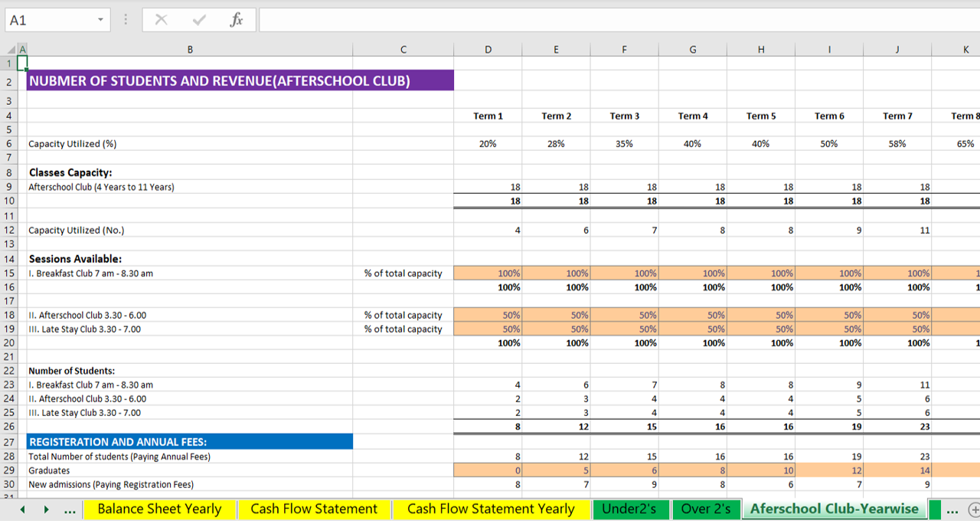
Task: Select column D header
Action: pyautogui.click(x=488, y=50)
